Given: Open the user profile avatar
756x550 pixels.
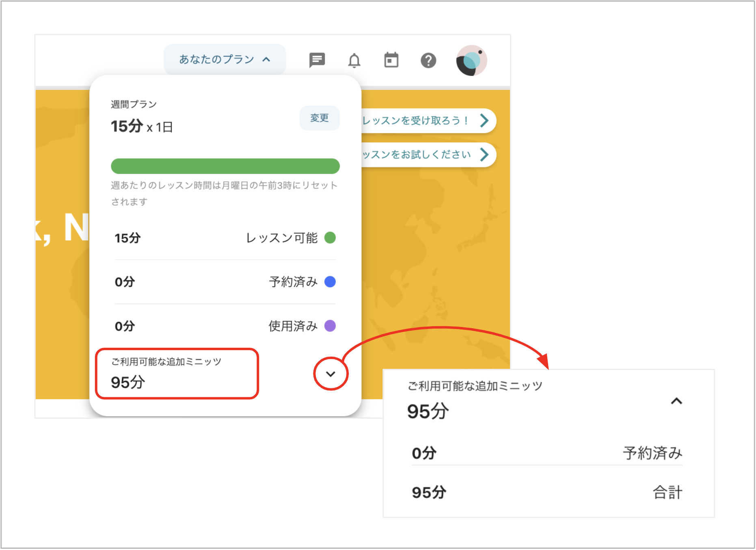Looking at the screenshot, I should [x=471, y=61].
